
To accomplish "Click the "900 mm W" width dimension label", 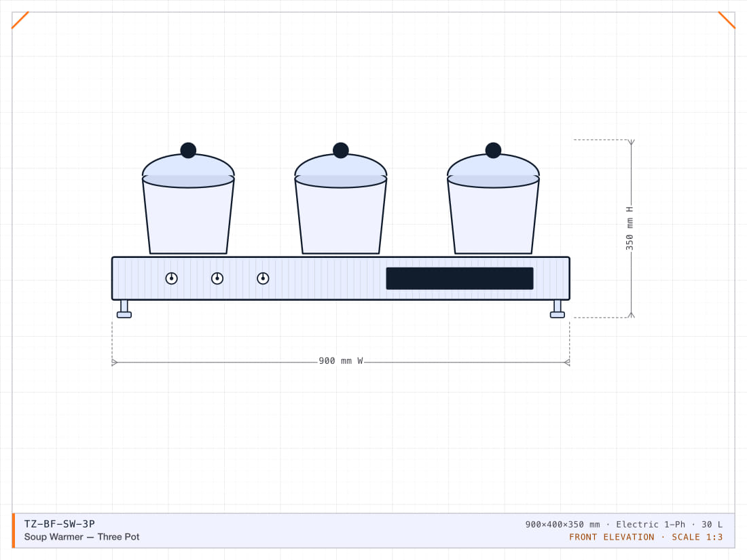I will coord(341,361).
